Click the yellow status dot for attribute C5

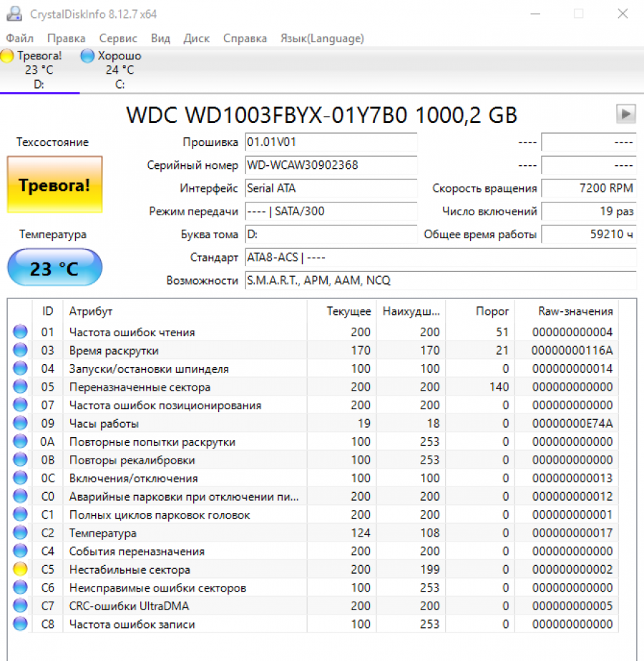[20, 569]
